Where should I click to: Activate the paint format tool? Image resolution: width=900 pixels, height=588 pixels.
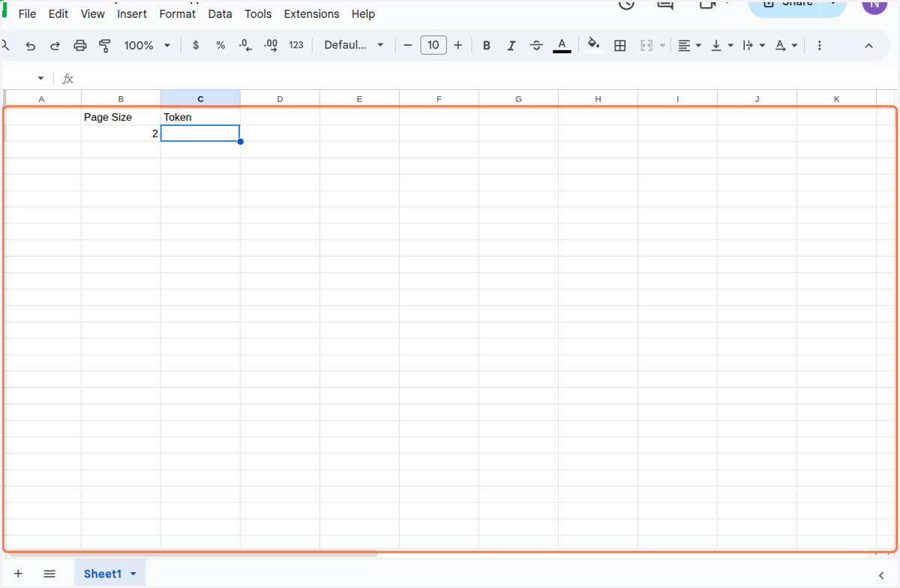coord(105,46)
